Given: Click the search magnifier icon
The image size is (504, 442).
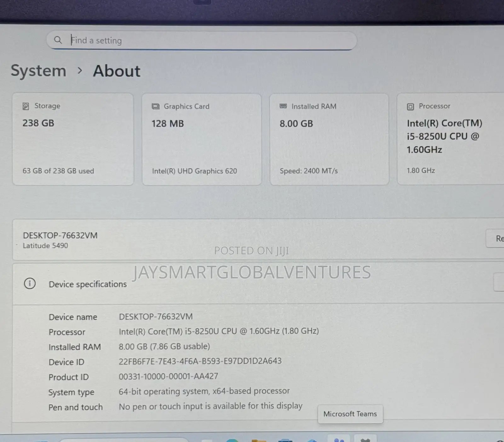Looking at the screenshot, I should (x=58, y=40).
